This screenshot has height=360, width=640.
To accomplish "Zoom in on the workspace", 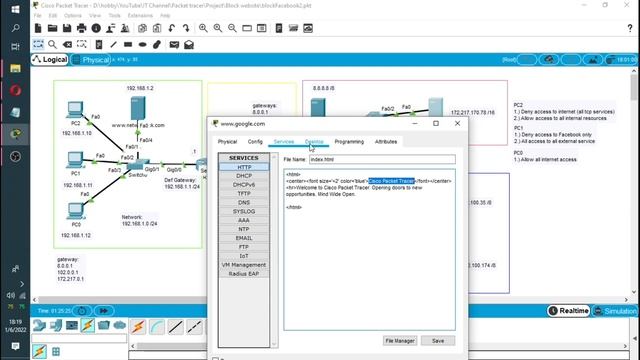I will (x=203, y=28).
